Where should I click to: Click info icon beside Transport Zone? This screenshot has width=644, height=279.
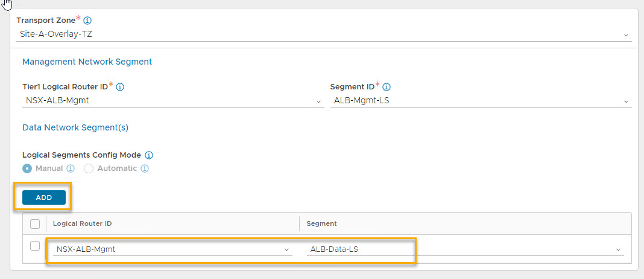(x=88, y=21)
